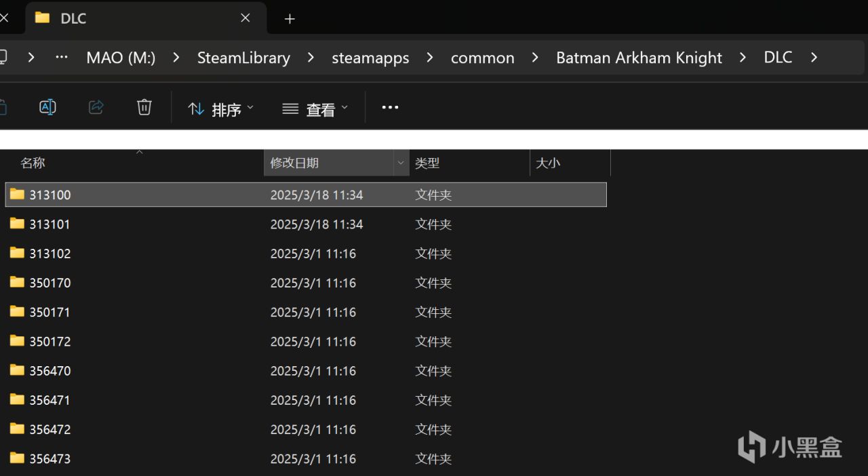The width and height of the screenshot is (868, 476).
Task: Click the Share toolbar icon
Action: pyautogui.click(x=96, y=107)
